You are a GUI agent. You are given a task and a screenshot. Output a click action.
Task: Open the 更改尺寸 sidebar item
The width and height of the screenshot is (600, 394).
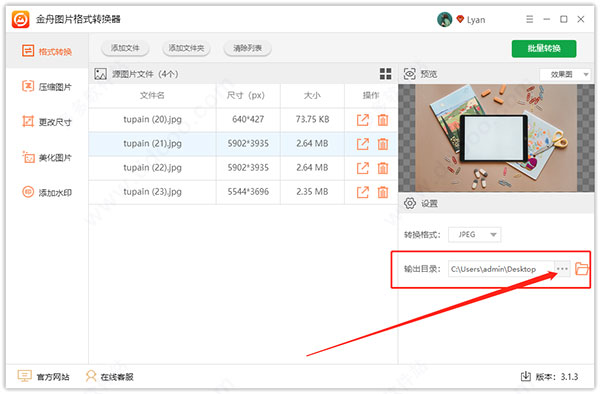[47, 122]
